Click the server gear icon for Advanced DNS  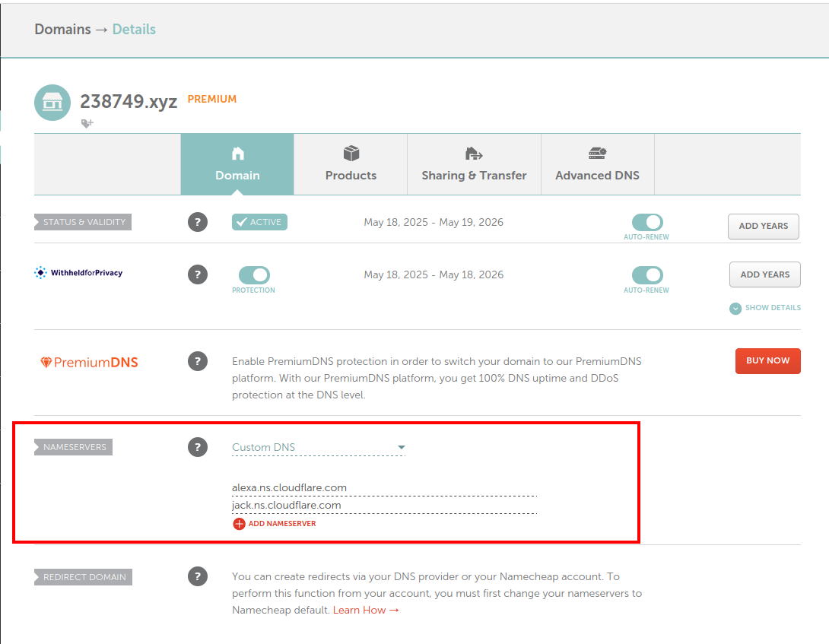click(598, 154)
